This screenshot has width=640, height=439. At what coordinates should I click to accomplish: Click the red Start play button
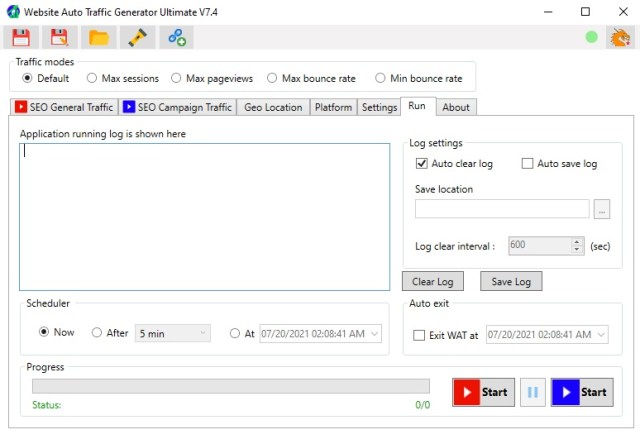point(483,392)
